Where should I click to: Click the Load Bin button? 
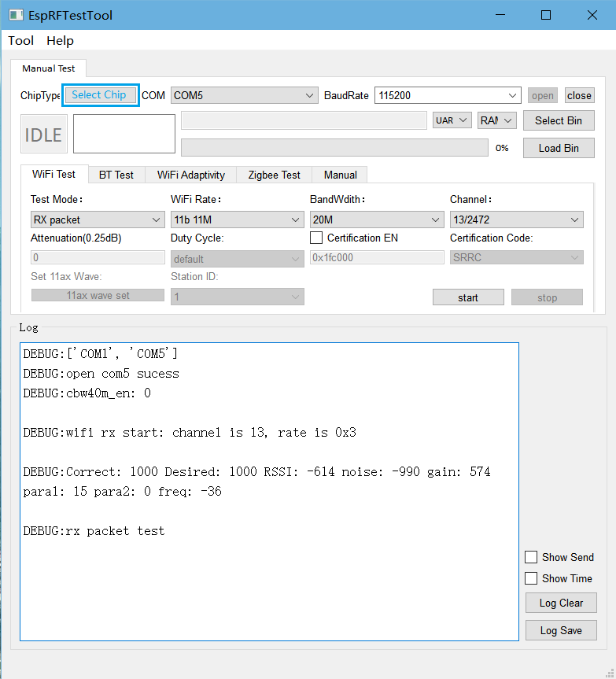(559, 148)
